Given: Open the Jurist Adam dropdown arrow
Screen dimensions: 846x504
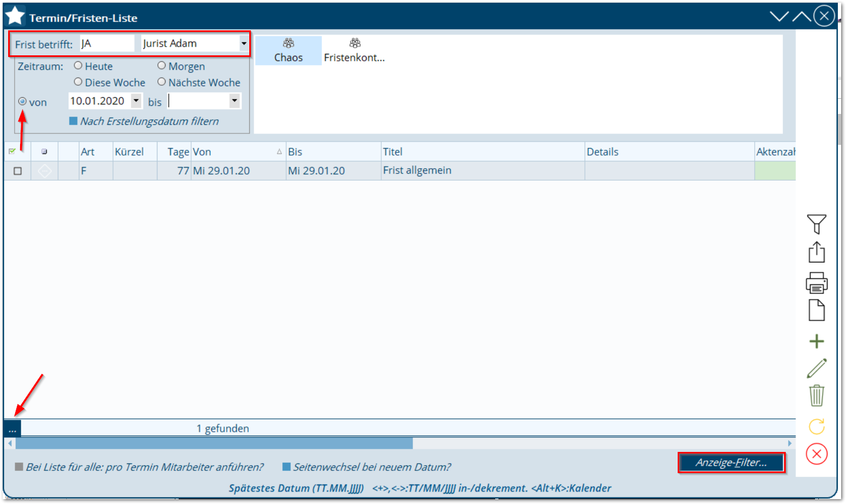Looking at the screenshot, I should (x=244, y=43).
